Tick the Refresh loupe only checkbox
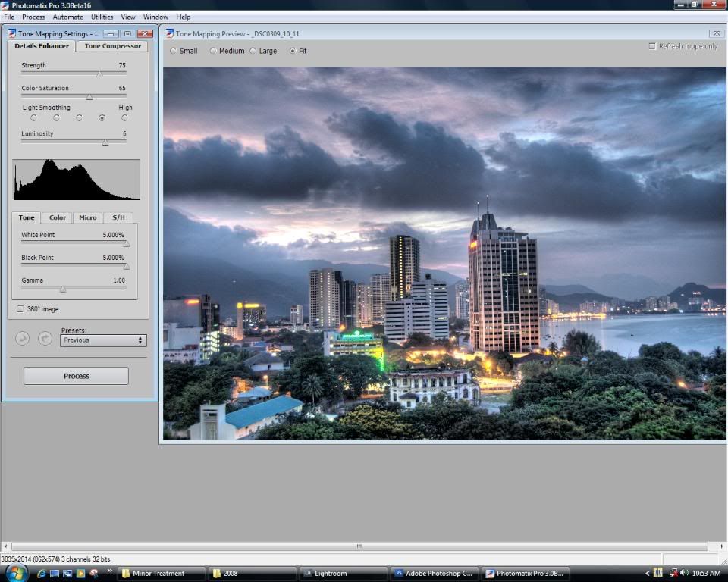728x582 pixels. click(x=652, y=46)
